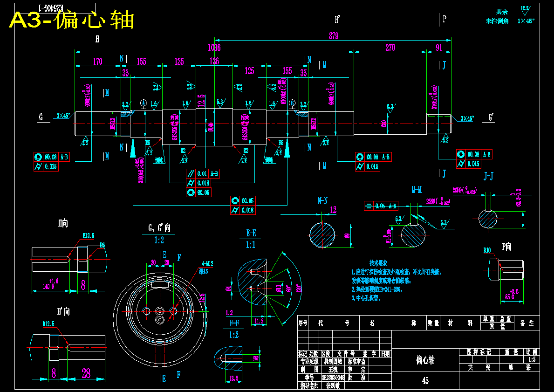Select the E-E section label
The image size is (554, 392).
(x=251, y=234)
